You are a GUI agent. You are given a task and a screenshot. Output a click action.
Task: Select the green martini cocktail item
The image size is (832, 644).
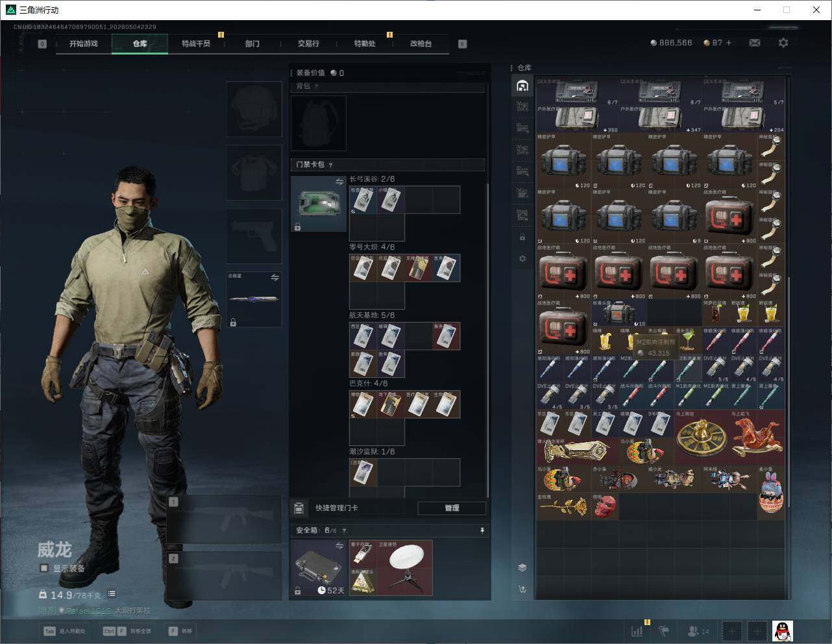point(689,341)
